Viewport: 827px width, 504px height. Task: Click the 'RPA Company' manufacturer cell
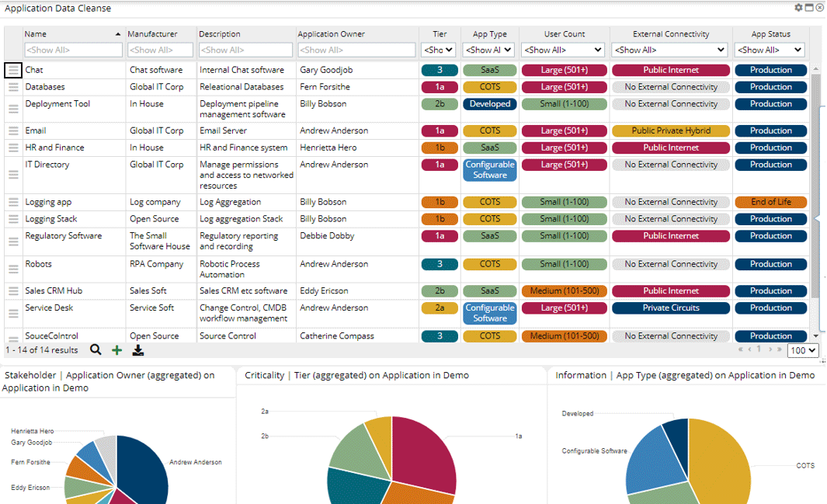click(157, 264)
